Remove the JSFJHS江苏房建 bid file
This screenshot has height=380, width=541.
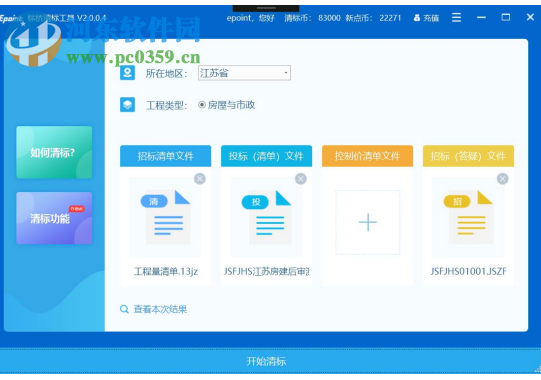301,179
